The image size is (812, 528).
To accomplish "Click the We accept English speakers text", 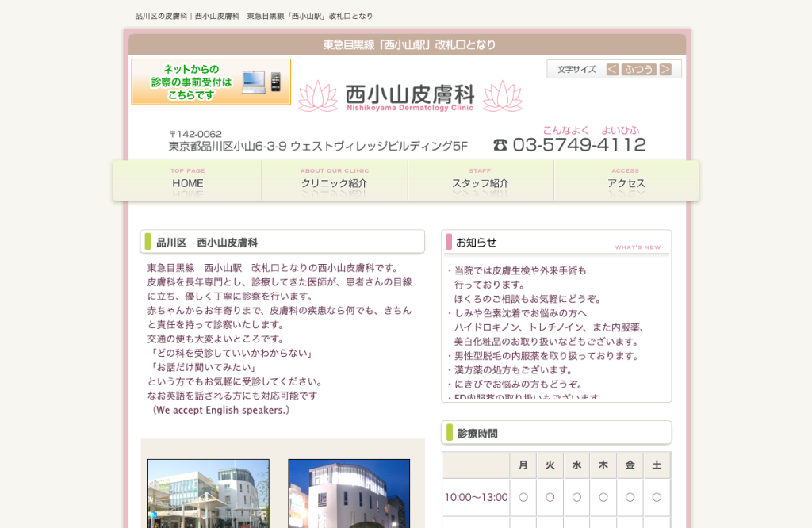I will click(220, 410).
